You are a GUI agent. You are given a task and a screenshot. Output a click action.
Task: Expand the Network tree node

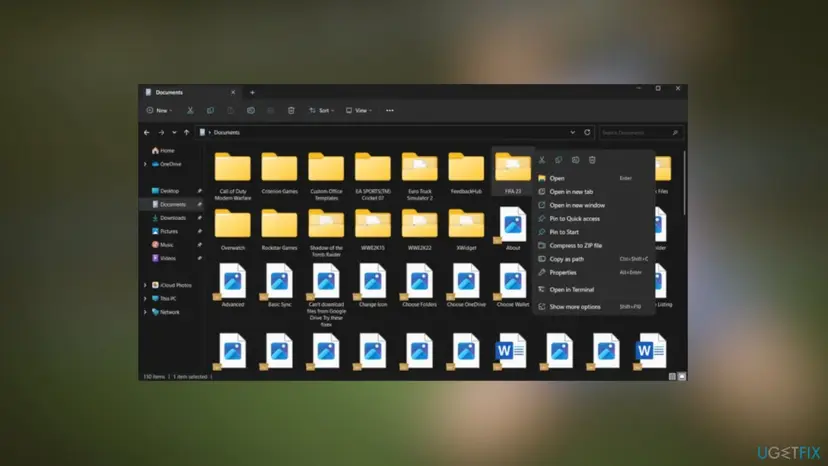tap(145, 312)
